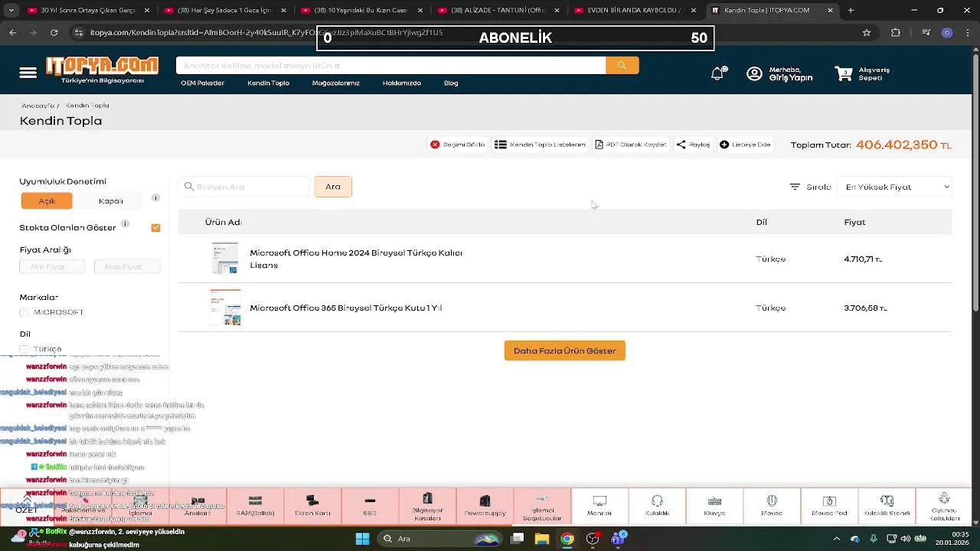980x551 pixels.
Task: Click the Ara component search button
Action: tap(333, 187)
